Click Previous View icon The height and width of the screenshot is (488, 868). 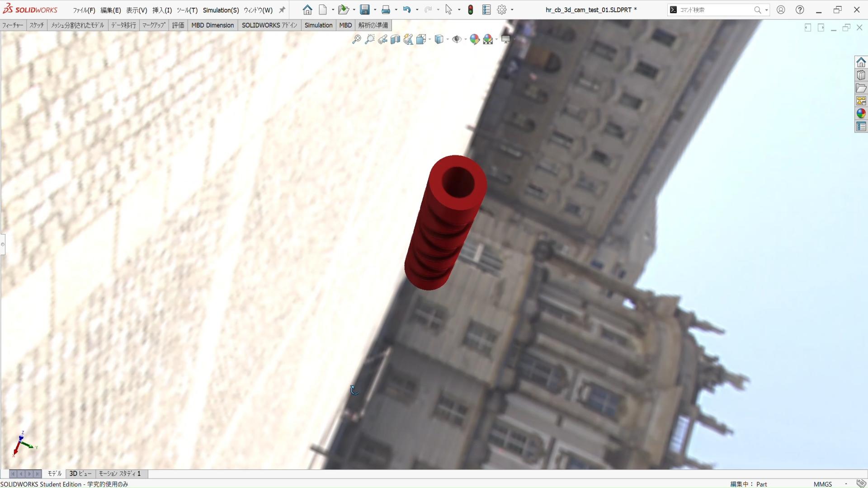(382, 39)
